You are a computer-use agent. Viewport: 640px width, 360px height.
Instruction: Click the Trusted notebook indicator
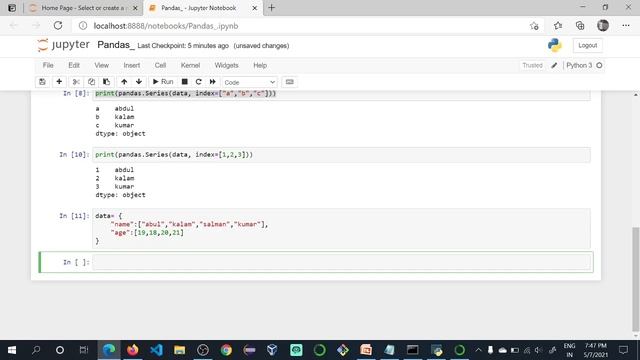tap(532, 65)
